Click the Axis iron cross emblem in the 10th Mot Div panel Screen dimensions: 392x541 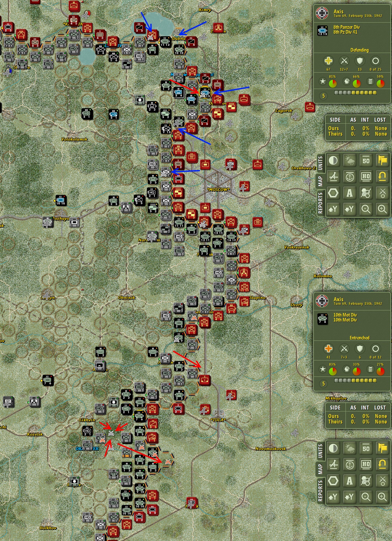pos(323,301)
